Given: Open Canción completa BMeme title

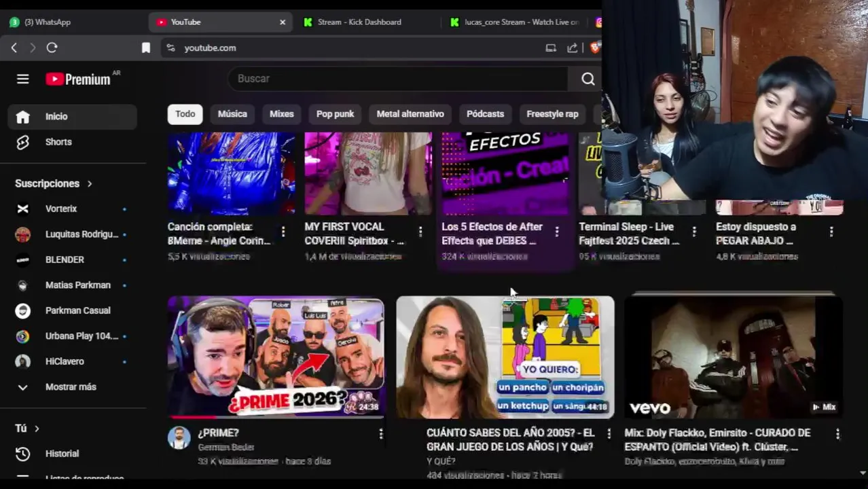Looking at the screenshot, I should point(219,234).
